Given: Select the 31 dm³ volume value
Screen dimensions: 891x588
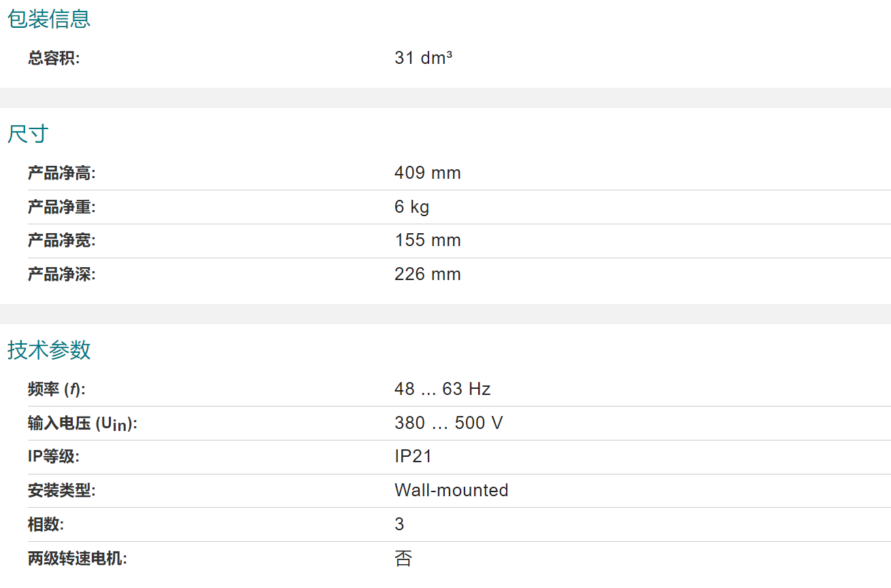Looking at the screenshot, I should (x=423, y=58).
